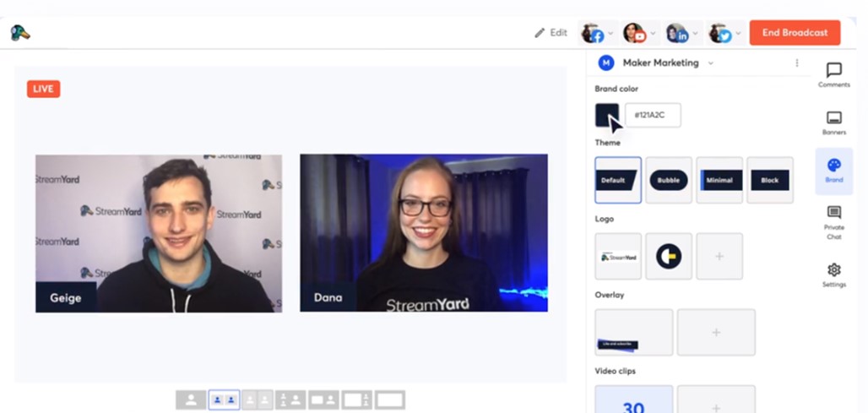Switch to the Brand tab
Image resolution: width=868 pixels, height=413 pixels.
pyautogui.click(x=833, y=171)
